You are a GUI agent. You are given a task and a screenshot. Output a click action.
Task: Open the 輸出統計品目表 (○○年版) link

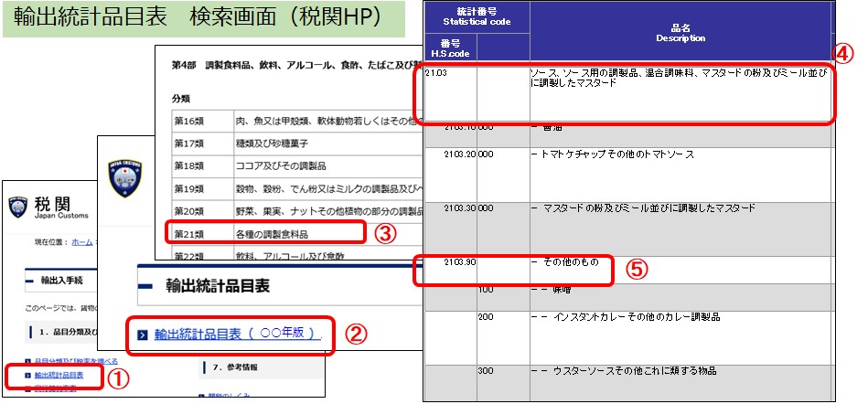click(x=237, y=335)
